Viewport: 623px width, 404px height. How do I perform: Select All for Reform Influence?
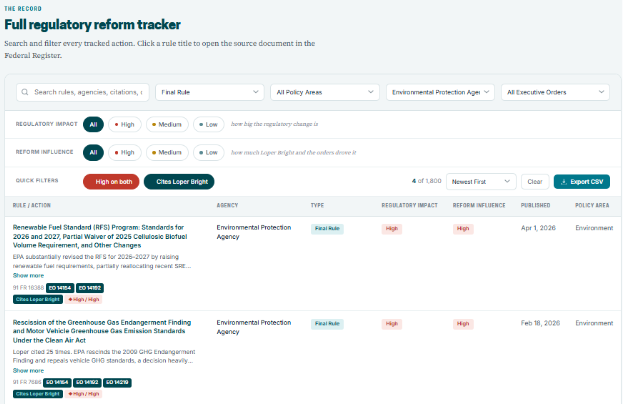point(93,153)
